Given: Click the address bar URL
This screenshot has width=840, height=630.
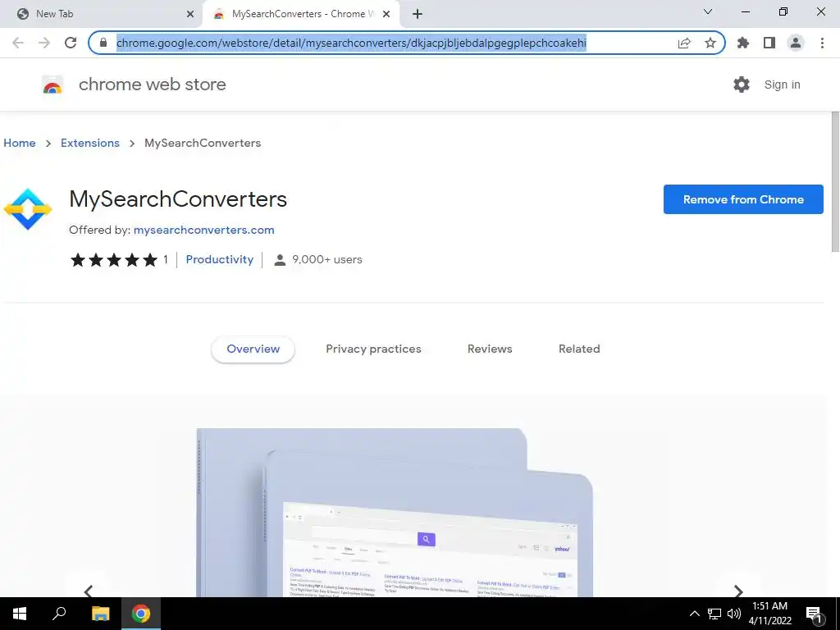Looking at the screenshot, I should (351, 43).
